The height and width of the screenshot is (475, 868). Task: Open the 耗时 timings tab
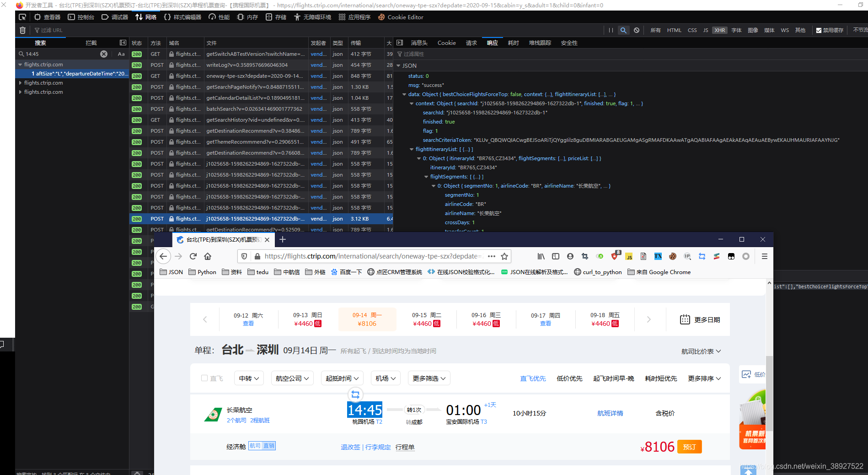[x=513, y=43]
